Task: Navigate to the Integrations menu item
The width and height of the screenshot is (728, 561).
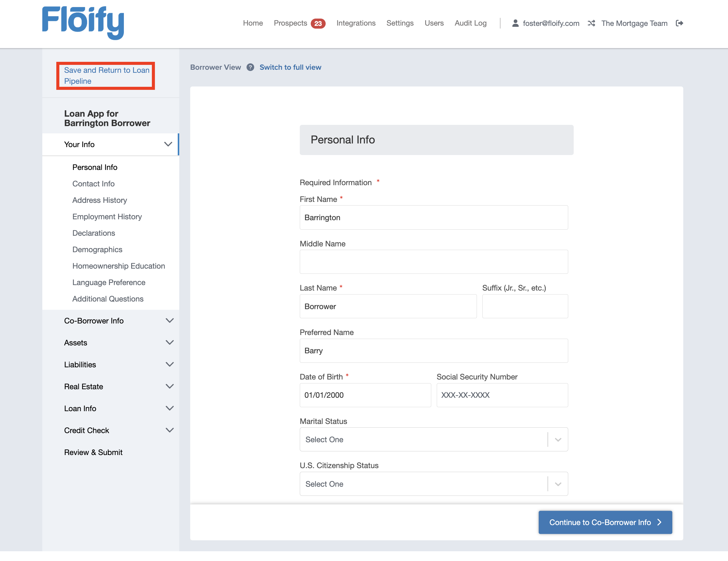Action: tap(356, 23)
